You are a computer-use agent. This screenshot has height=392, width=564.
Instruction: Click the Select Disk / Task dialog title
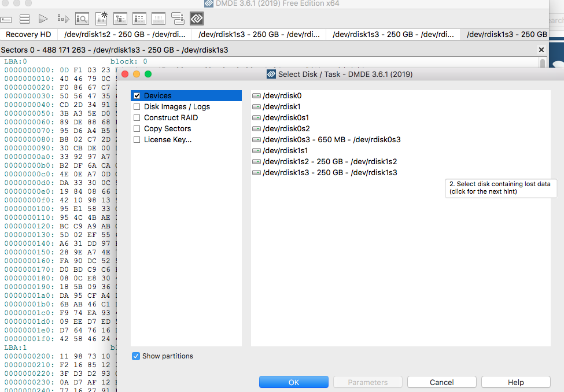tap(345, 75)
